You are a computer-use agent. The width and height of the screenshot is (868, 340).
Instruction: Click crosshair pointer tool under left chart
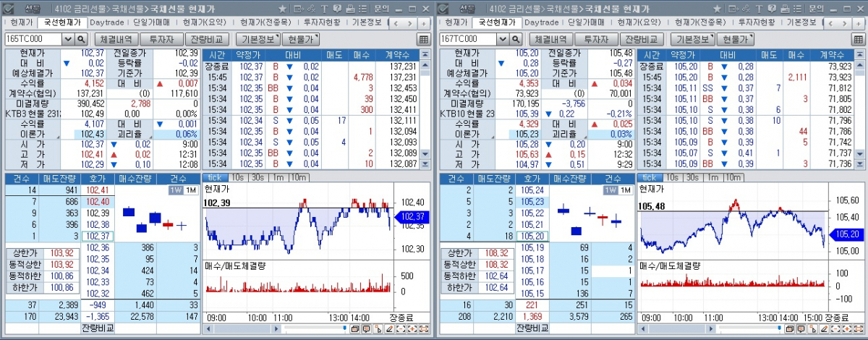pos(378,328)
